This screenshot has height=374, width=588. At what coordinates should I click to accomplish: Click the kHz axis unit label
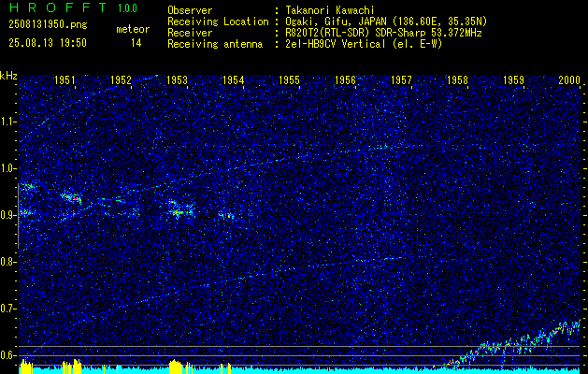coord(8,76)
